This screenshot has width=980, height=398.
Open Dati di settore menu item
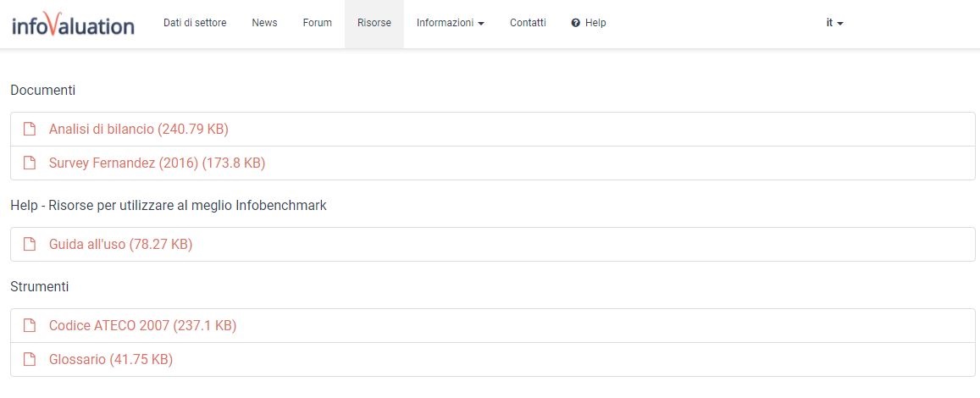tap(195, 23)
